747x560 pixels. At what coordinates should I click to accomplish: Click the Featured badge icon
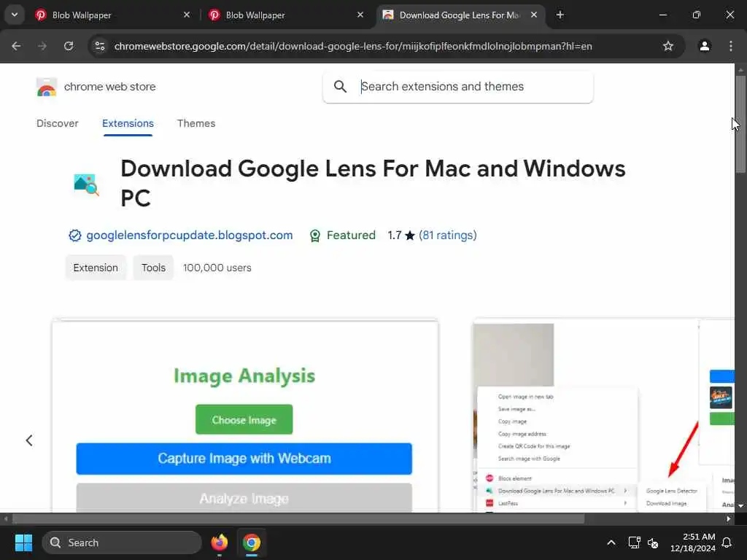click(315, 236)
